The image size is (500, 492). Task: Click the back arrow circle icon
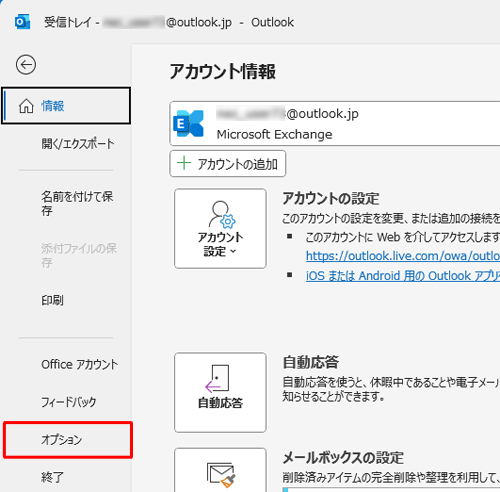[x=26, y=64]
